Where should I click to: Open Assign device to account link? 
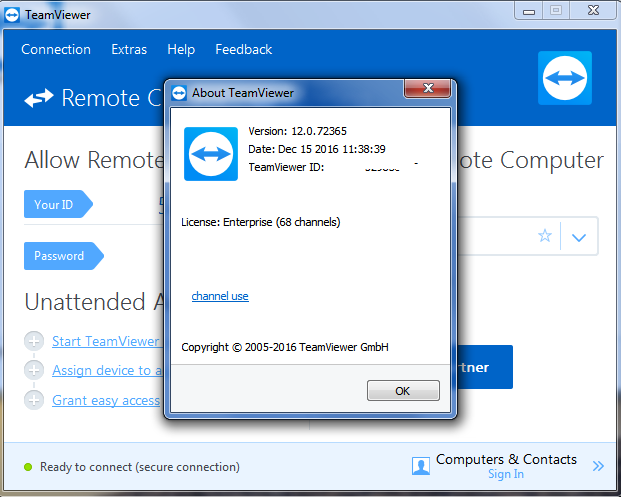107,370
